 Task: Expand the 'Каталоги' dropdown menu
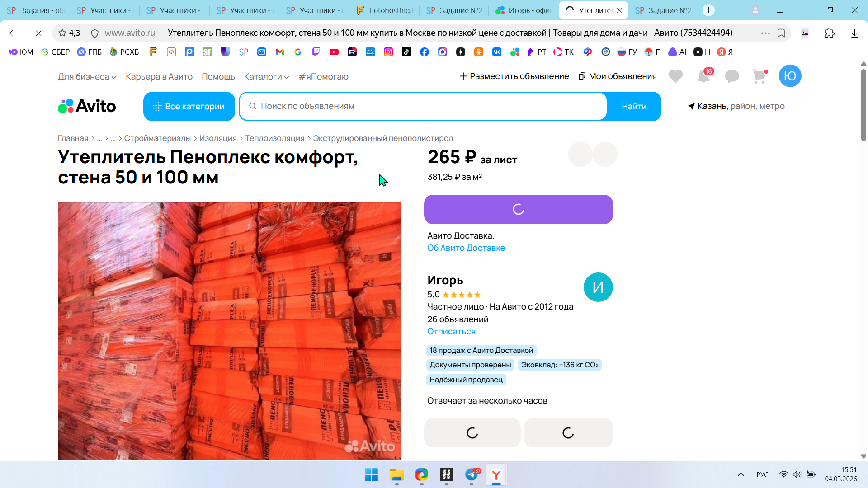click(266, 77)
